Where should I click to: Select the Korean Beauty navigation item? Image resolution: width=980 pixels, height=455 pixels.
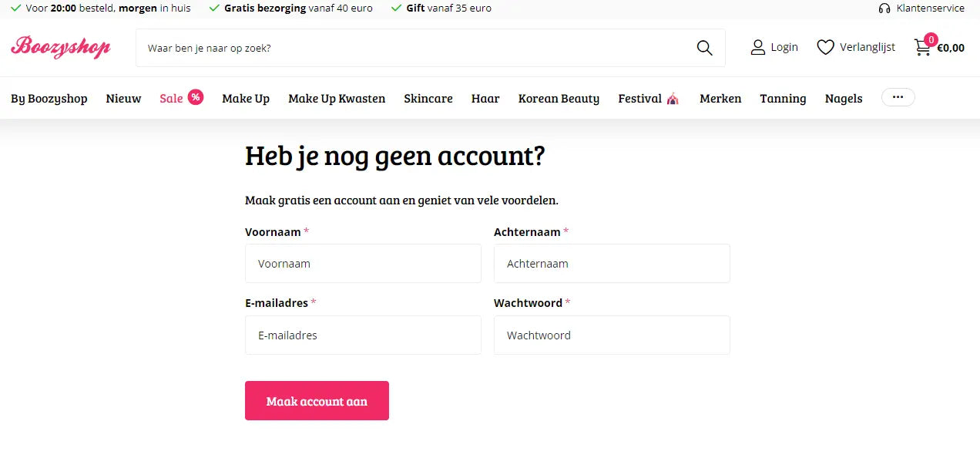click(x=559, y=99)
